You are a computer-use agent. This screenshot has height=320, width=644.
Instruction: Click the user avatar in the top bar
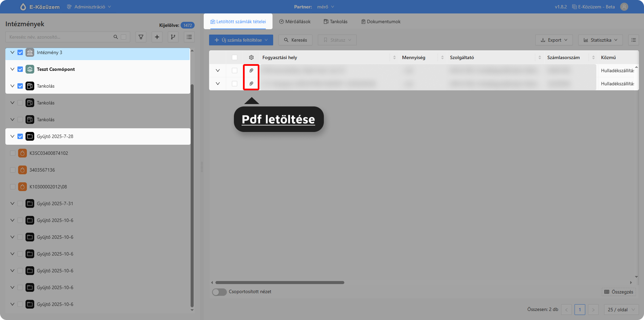click(x=624, y=7)
